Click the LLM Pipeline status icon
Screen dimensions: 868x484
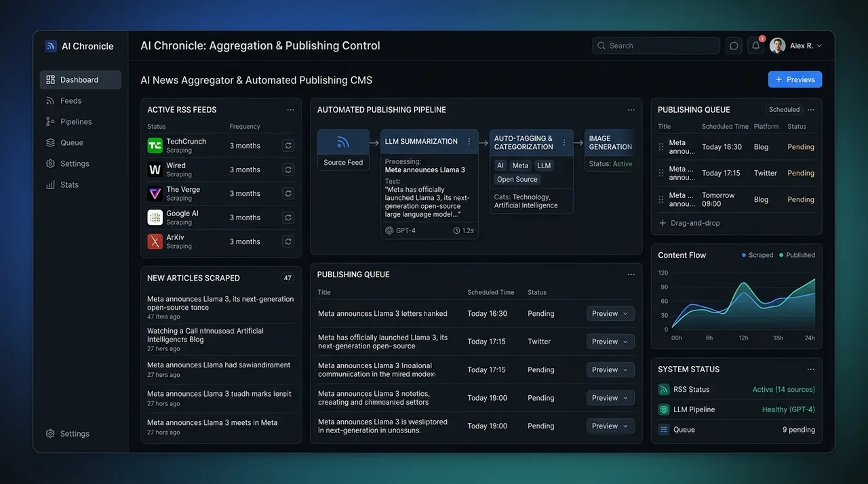click(664, 409)
